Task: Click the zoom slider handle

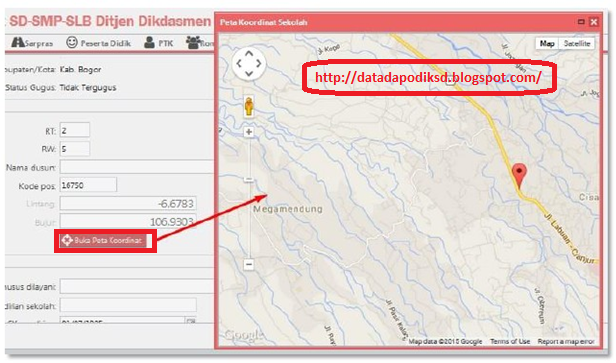Action: 249,179
